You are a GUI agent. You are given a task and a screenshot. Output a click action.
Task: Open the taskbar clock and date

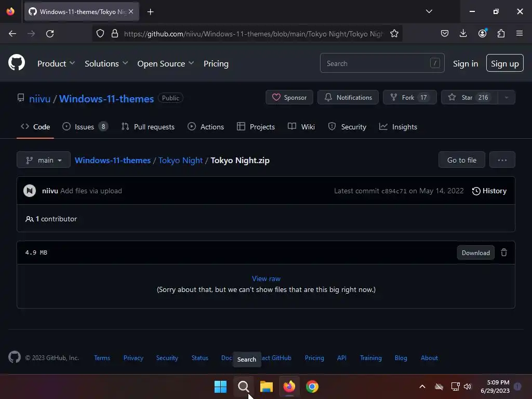point(495,387)
